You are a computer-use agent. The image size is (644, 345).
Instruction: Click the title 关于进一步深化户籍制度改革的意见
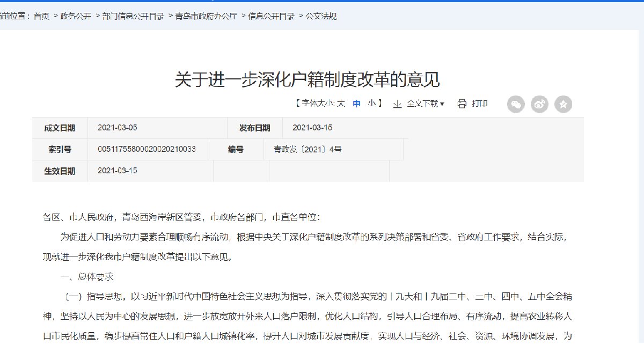[x=308, y=79]
